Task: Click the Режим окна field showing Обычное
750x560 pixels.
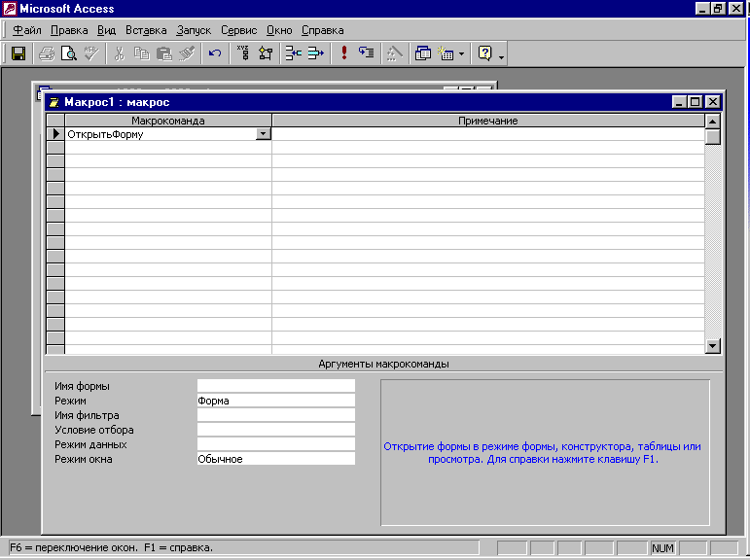Action: (276, 459)
